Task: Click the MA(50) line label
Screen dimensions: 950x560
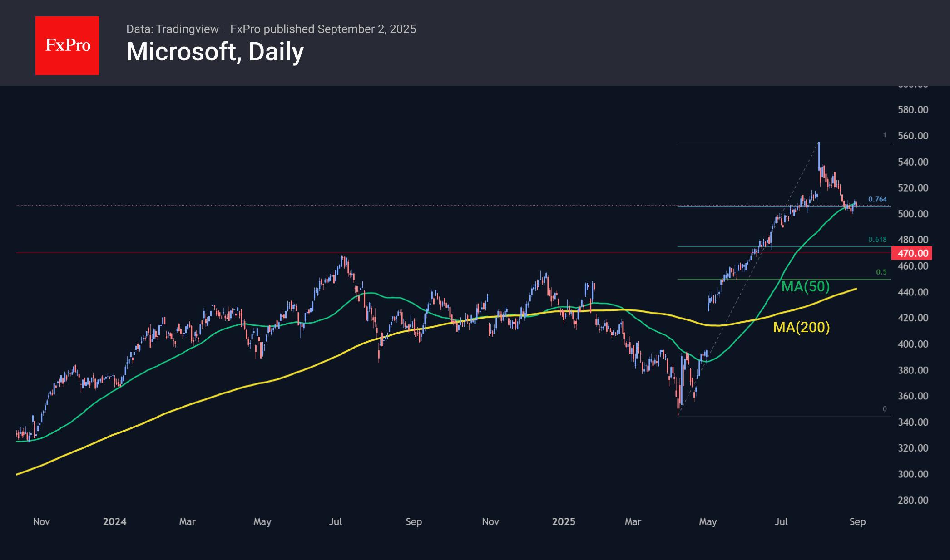Action: tap(805, 287)
